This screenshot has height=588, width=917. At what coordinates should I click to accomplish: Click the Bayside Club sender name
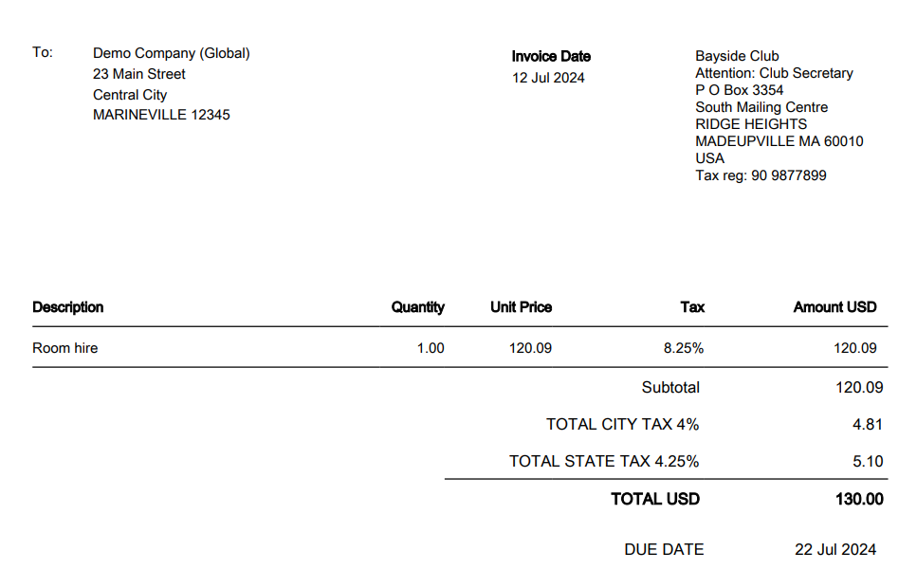click(737, 56)
